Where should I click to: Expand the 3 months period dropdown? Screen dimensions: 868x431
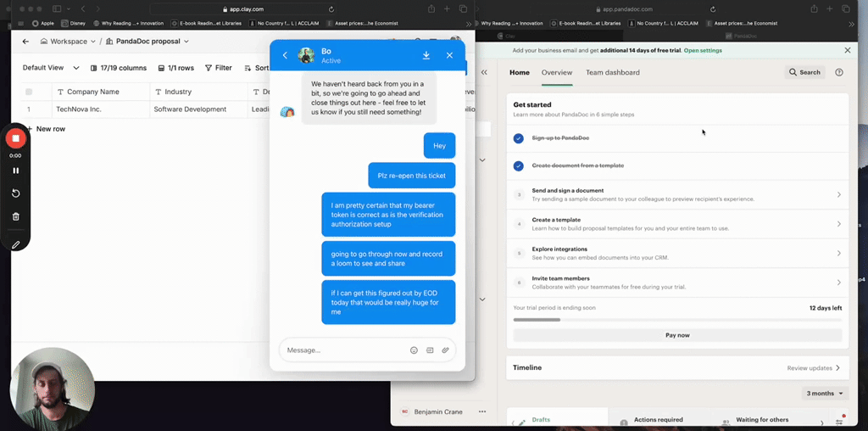[x=824, y=394]
